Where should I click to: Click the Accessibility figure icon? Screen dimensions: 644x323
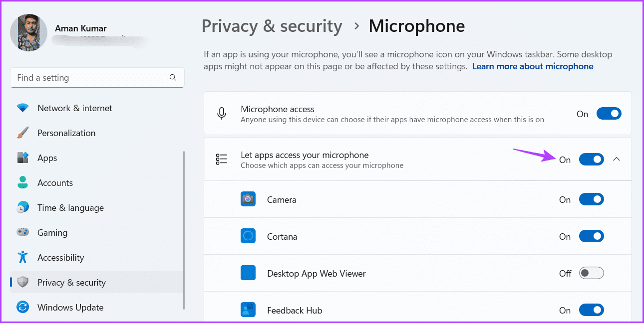pos(22,257)
